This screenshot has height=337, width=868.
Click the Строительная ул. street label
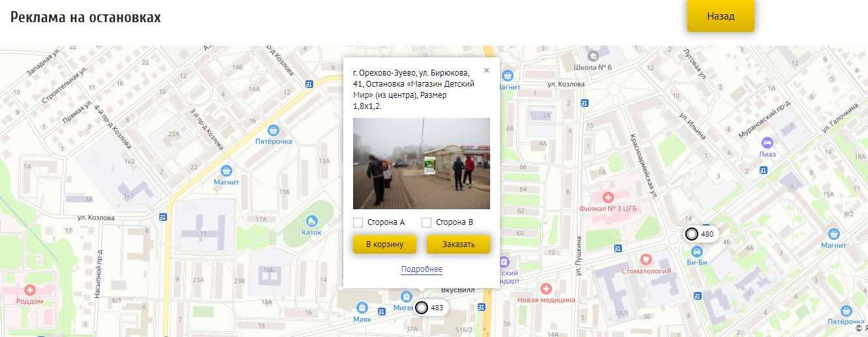point(64,87)
